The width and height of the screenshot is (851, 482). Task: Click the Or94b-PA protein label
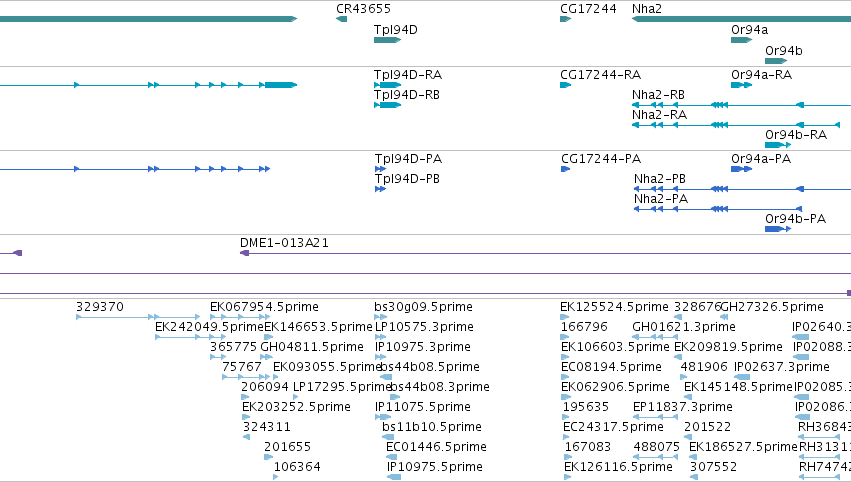click(796, 219)
